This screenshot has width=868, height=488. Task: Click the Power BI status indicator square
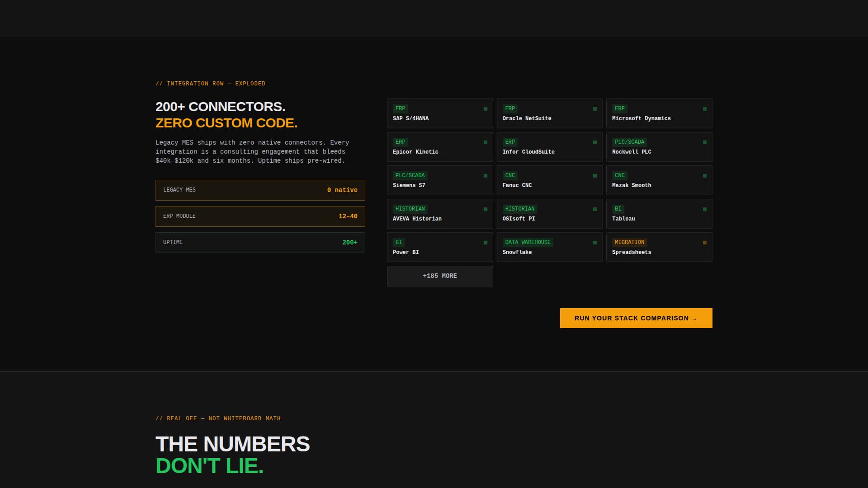click(x=486, y=243)
